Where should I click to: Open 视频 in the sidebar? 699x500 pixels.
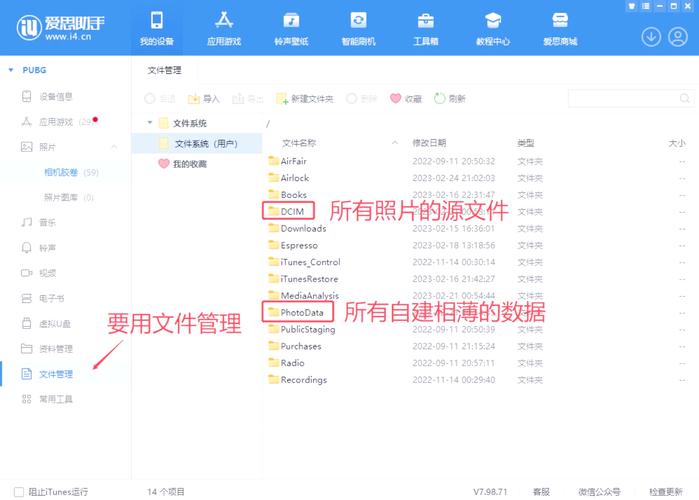tap(39, 273)
